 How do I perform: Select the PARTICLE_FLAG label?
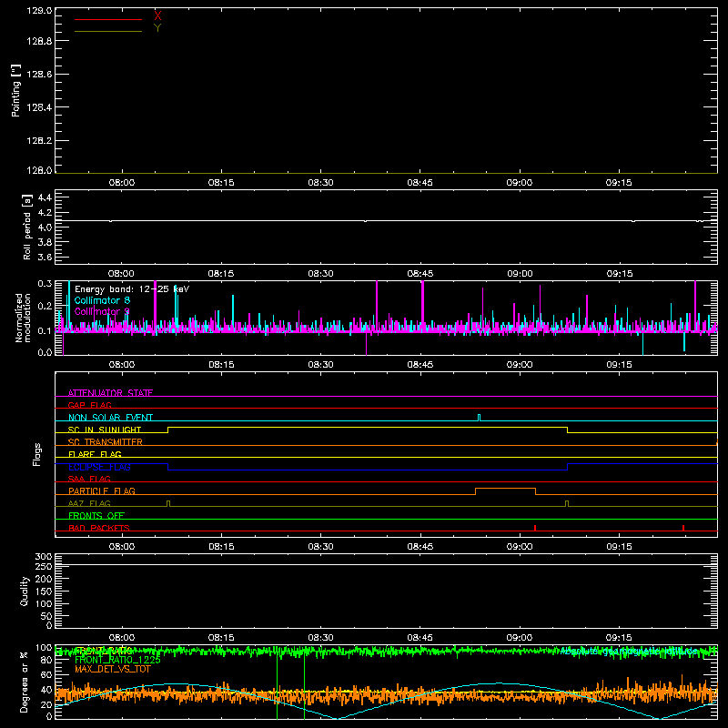click(x=102, y=490)
